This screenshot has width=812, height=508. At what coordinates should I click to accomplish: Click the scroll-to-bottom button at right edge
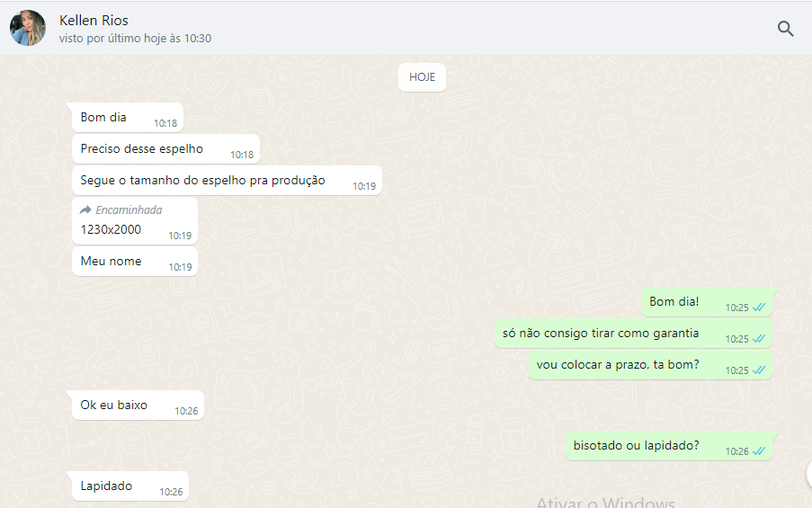point(808,473)
